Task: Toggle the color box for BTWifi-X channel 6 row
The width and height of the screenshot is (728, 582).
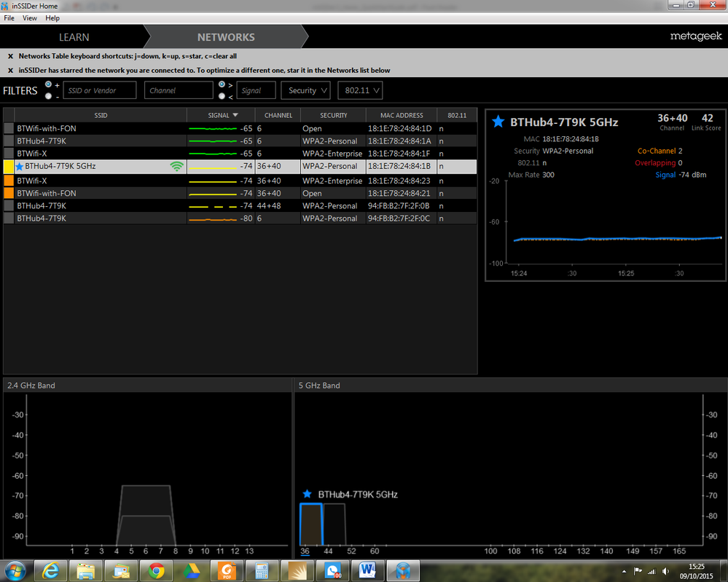Action: [x=9, y=153]
